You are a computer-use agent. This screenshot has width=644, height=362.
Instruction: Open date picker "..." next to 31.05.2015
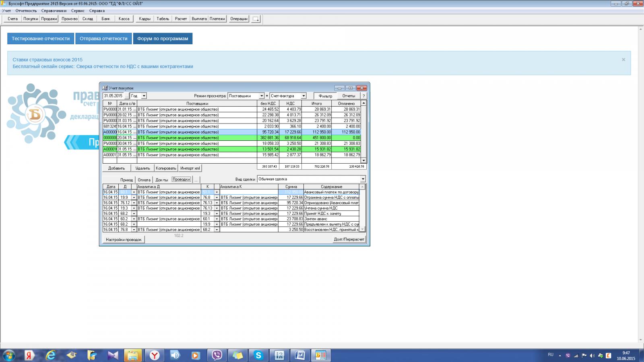click(127, 96)
